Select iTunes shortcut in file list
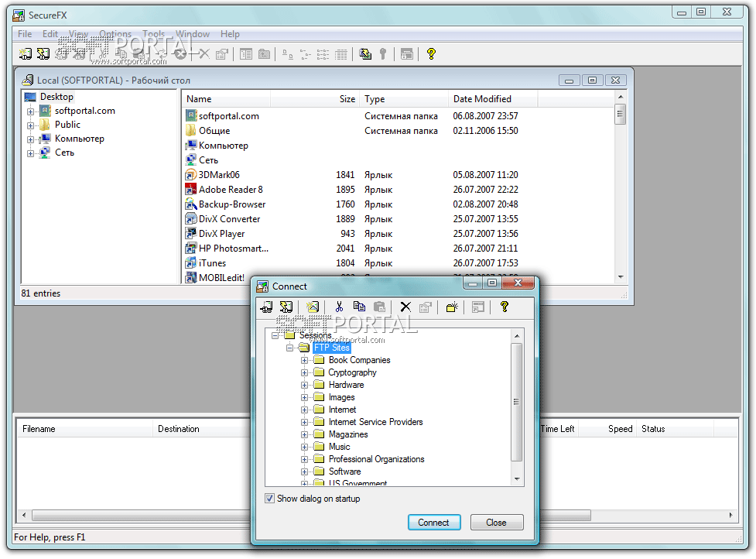The width and height of the screenshot is (756, 559). (212, 263)
